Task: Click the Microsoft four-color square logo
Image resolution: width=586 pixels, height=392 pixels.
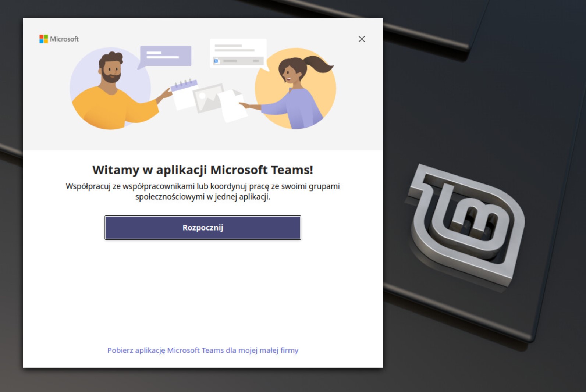Action: [43, 39]
